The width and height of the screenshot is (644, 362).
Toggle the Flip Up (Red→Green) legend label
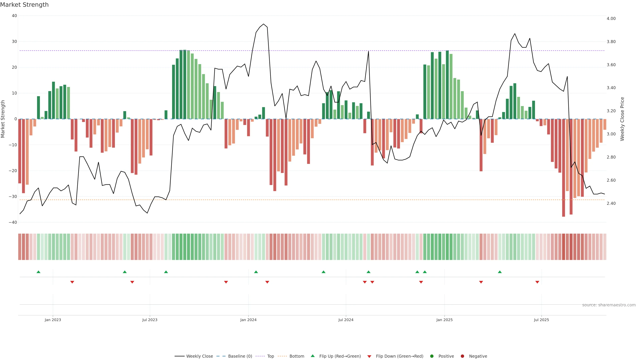[x=340, y=356]
